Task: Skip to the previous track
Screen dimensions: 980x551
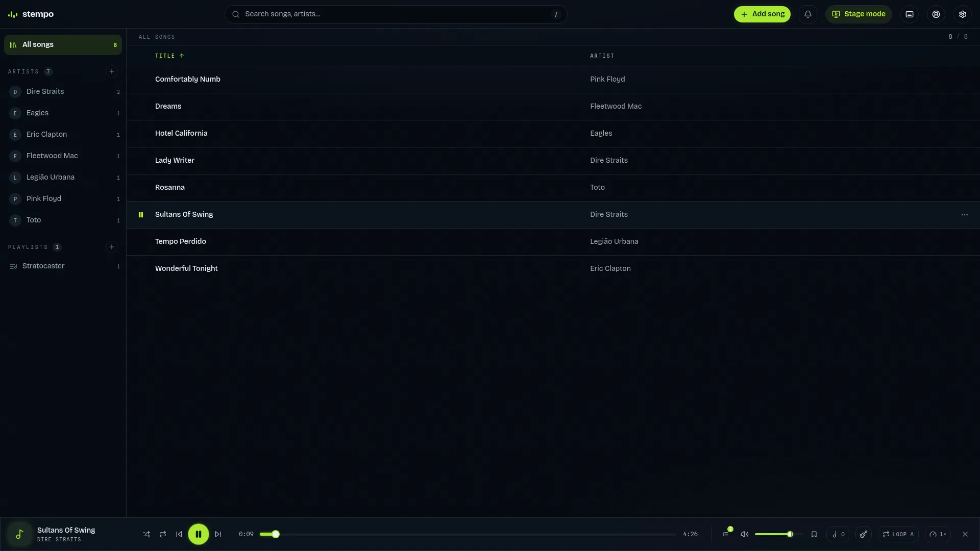Action: point(179,534)
